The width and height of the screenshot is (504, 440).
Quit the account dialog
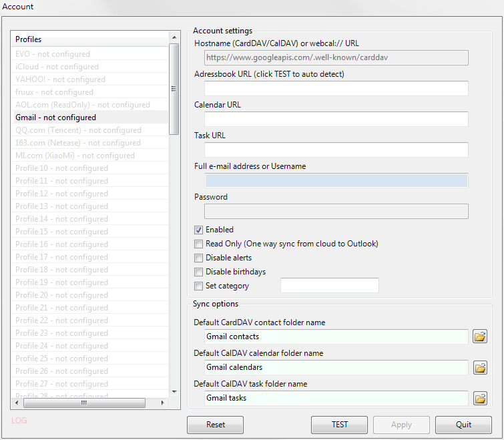[463, 425]
